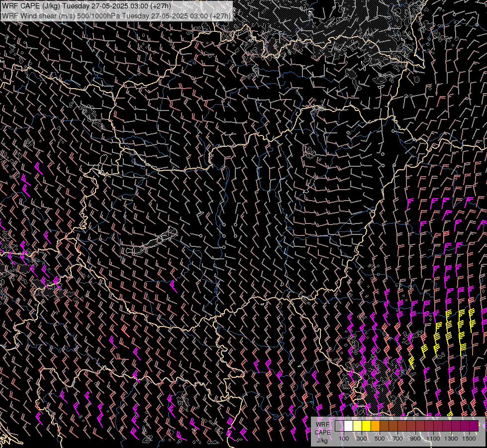Click the WRF label in the legend
Viewport: 487px width, 448px height.
[x=323, y=425]
